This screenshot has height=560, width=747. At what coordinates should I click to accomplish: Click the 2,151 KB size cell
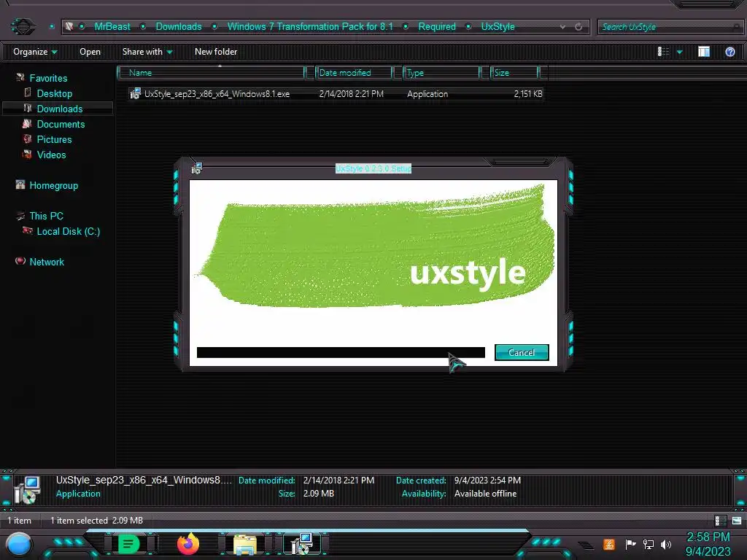(x=528, y=94)
